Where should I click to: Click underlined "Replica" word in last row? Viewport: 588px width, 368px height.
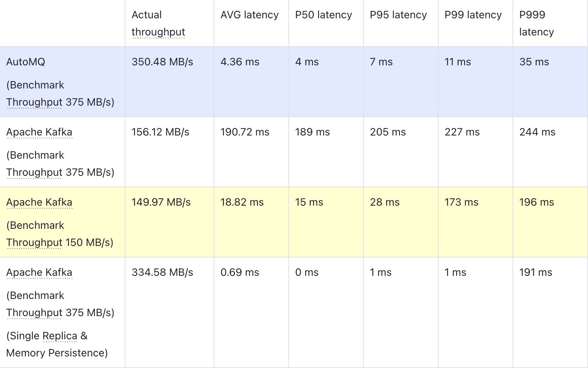click(x=60, y=336)
